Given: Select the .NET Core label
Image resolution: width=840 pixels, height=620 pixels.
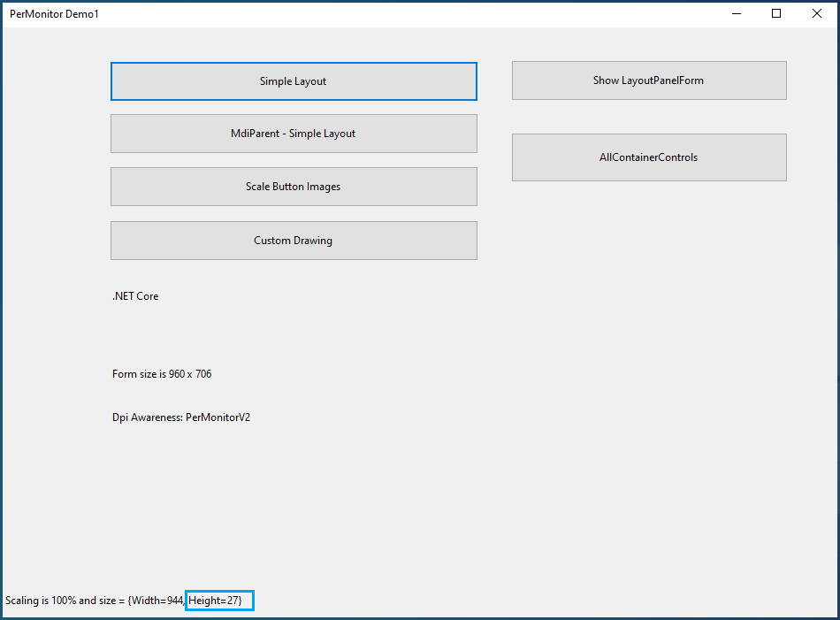Looking at the screenshot, I should (x=135, y=295).
